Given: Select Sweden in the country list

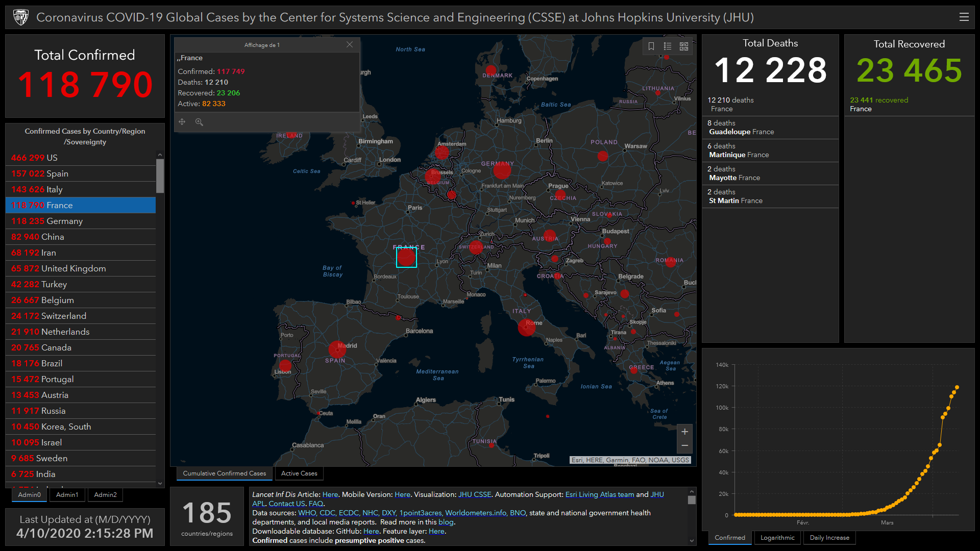Looking at the screenshot, I should click(x=81, y=458).
